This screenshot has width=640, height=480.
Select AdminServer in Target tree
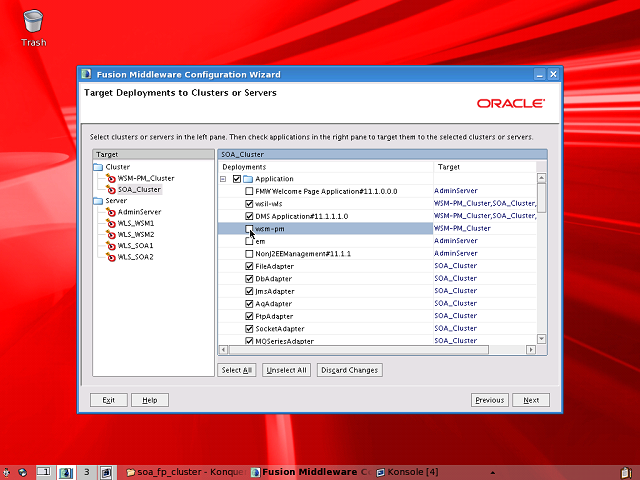[x=139, y=212]
